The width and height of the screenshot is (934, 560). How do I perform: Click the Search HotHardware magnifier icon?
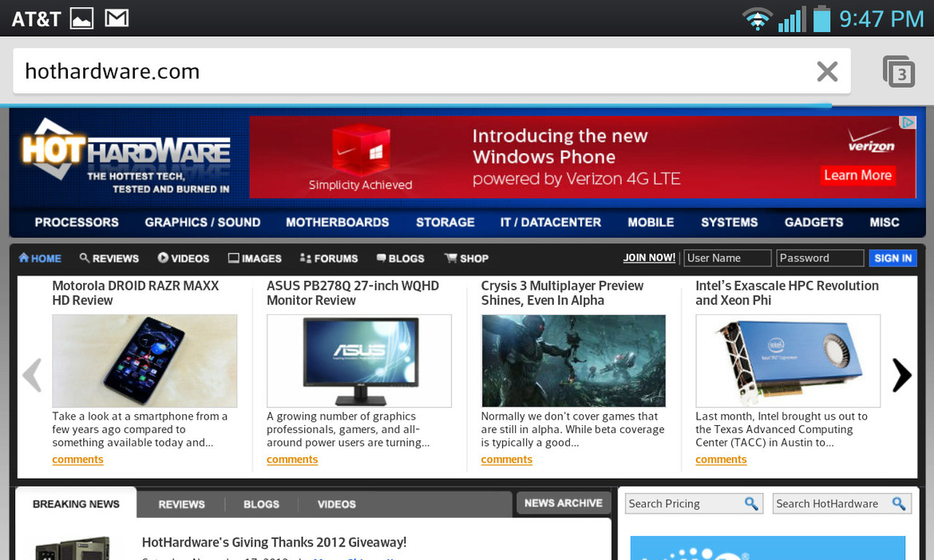tap(899, 503)
